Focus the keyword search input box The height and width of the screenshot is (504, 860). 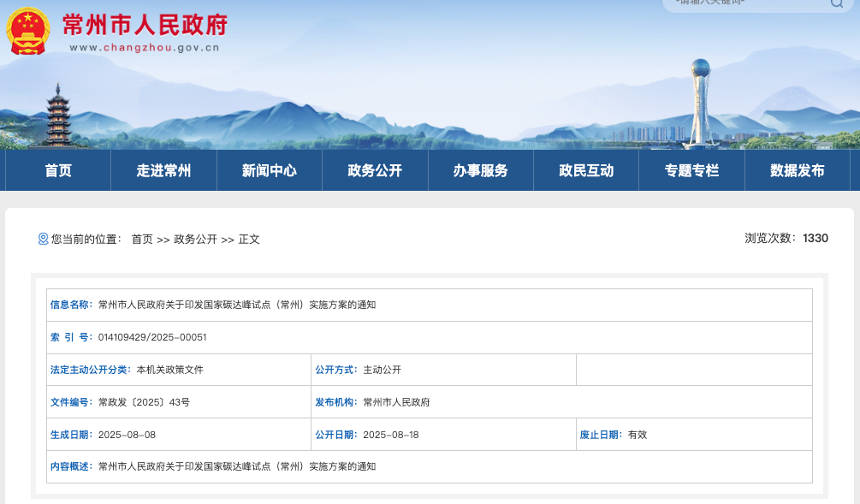(x=744, y=3)
